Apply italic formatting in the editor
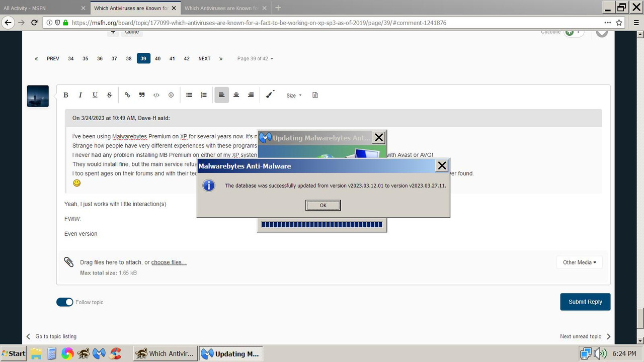Viewport: 644px width, 362px height. click(x=80, y=95)
